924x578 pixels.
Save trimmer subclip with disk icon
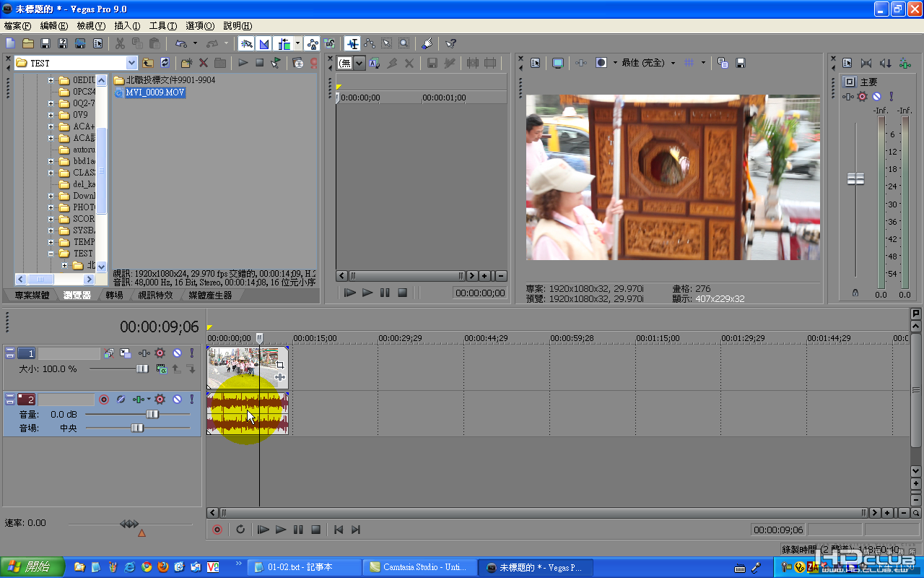click(x=432, y=63)
